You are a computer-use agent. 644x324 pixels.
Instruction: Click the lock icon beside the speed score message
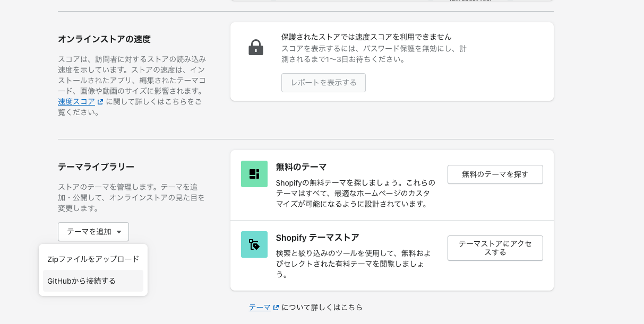(x=256, y=47)
